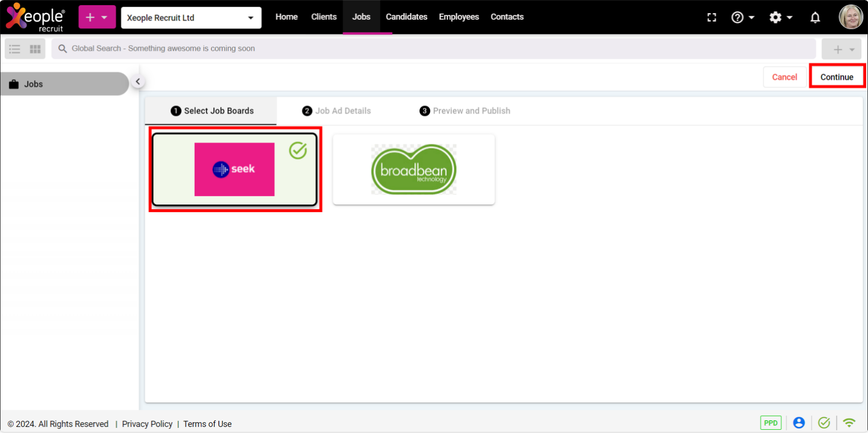Click the green checkmark on Seek card
This screenshot has width=868, height=433.
pyautogui.click(x=298, y=151)
